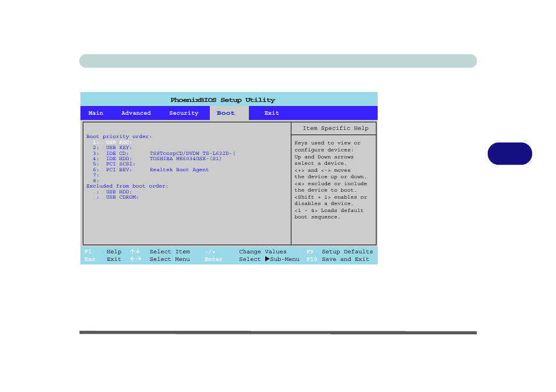Viewport: 556px width, 392px height.
Task: Click the up-down arrows Select Item icon
Action: point(135,251)
